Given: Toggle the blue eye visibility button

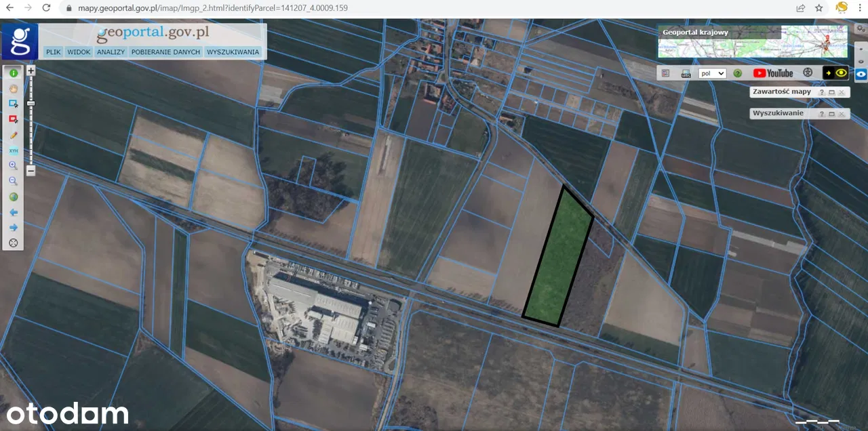Looking at the screenshot, I should click(x=861, y=74).
